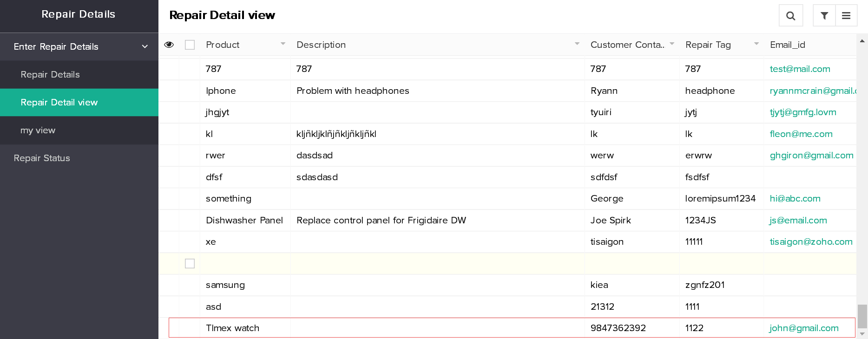Viewport: 868px width, 339px height.
Task: Click the vertical scrollbar thumb
Action: pyautogui.click(x=862, y=316)
